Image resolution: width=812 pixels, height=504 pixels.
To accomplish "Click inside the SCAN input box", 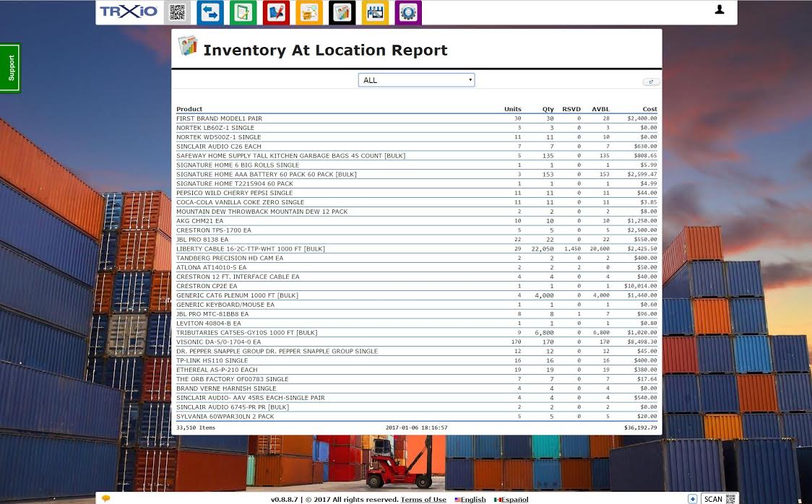I will [x=712, y=499].
